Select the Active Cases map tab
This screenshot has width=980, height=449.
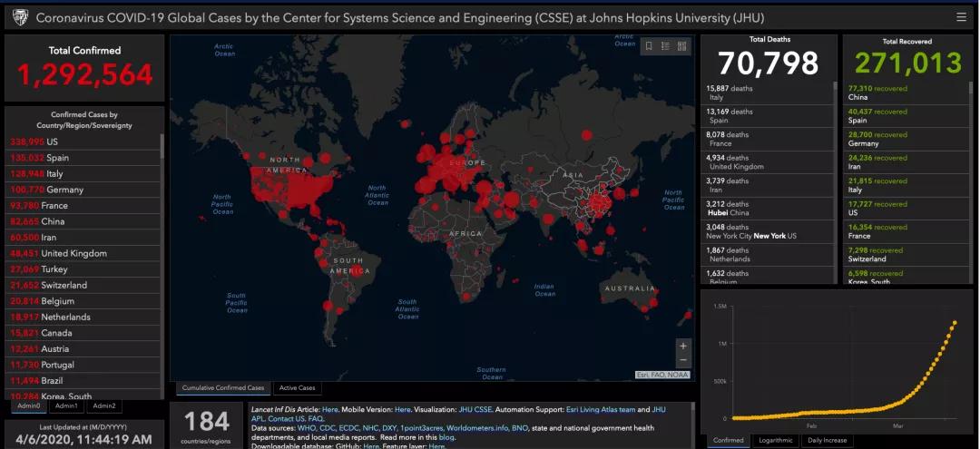click(297, 388)
